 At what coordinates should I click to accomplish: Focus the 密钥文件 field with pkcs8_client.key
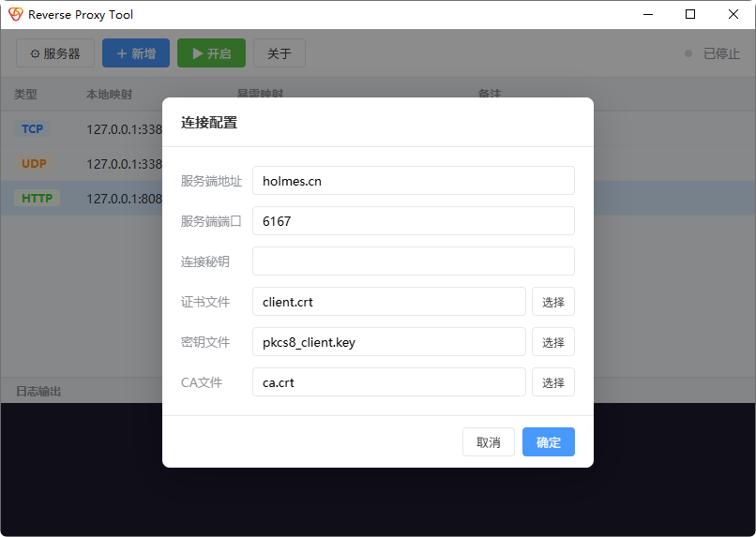tap(389, 342)
